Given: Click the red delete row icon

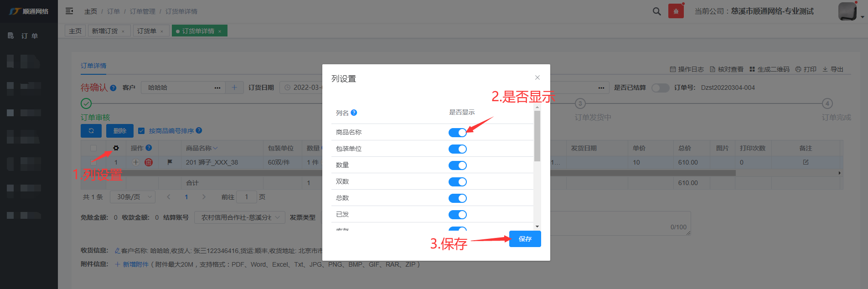Looking at the screenshot, I should click(x=149, y=162).
